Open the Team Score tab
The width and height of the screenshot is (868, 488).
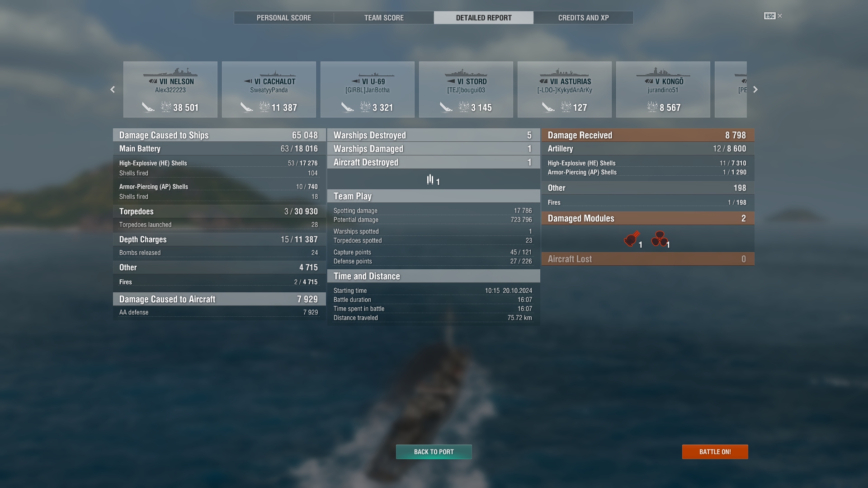(384, 18)
